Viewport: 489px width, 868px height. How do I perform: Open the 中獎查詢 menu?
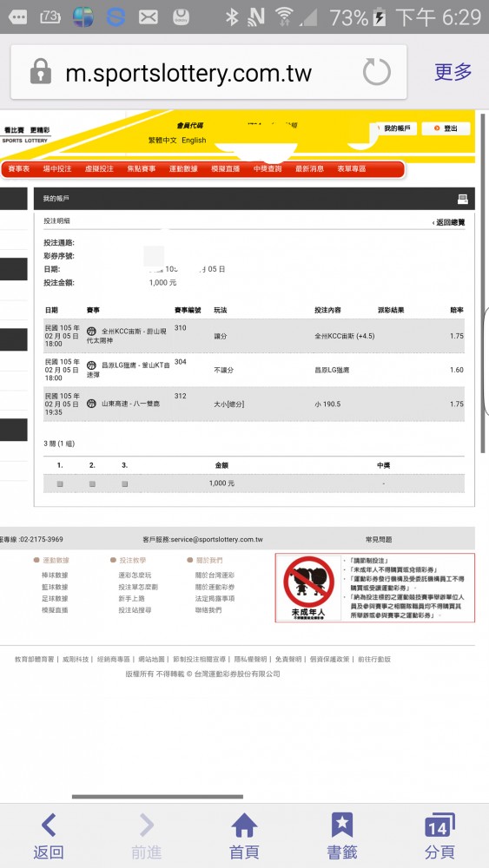268,169
